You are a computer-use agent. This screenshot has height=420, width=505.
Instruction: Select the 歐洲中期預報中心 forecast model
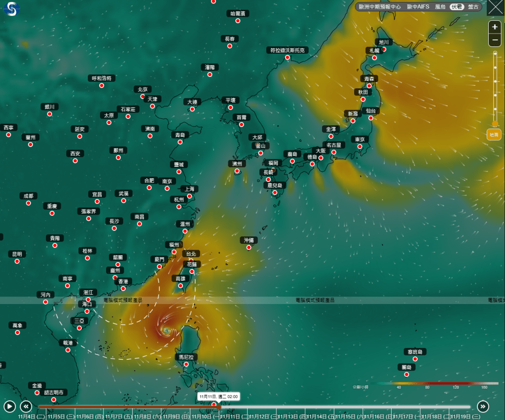point(380,7)
